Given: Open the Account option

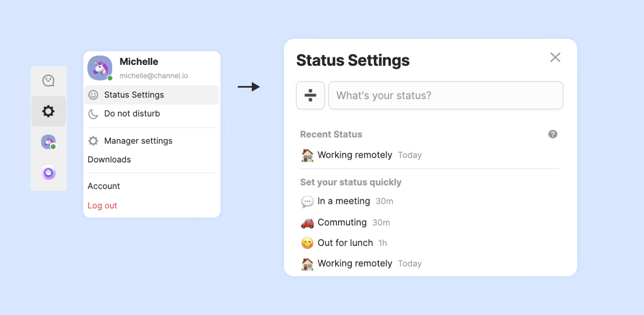Looking at the screenshot, I should tap(104, 186).
